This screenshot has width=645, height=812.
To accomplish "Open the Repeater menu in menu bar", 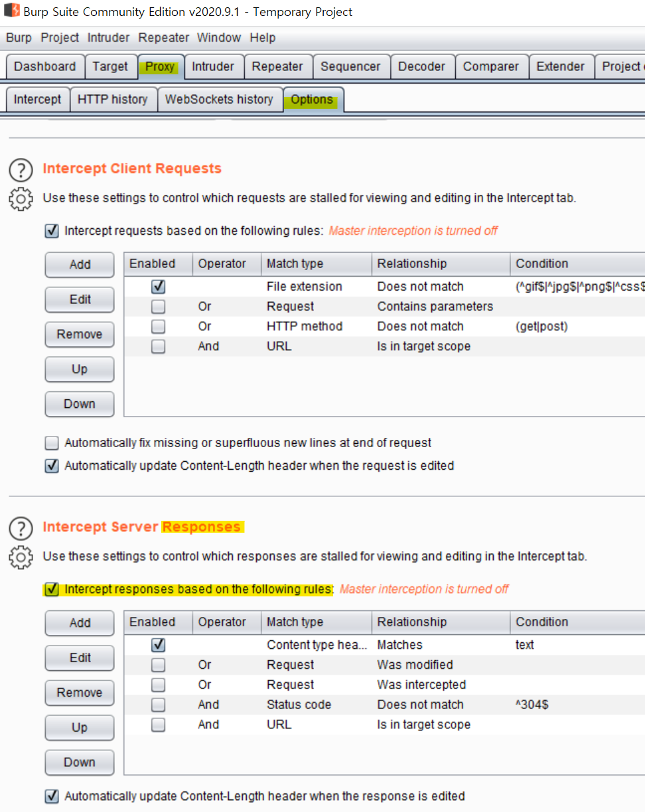I will tap(164, 38).
